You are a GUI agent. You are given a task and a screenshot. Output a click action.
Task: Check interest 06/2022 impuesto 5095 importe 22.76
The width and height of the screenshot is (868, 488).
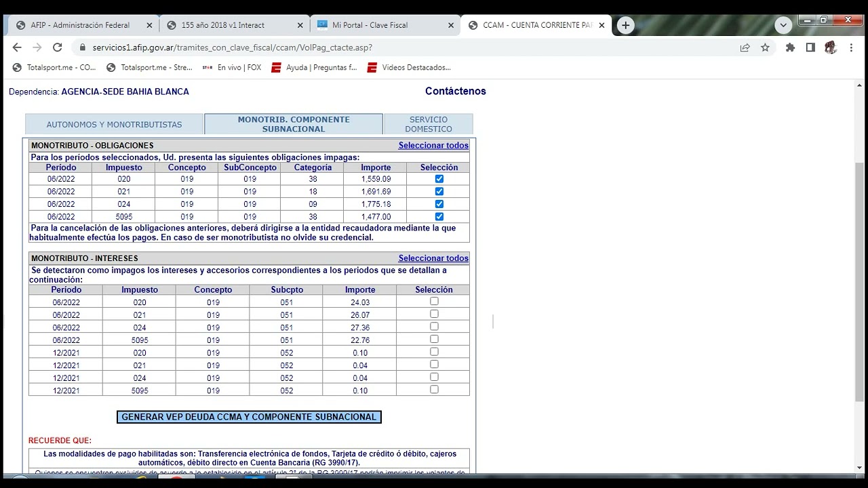pyautogui.click(x=434, y=339)
